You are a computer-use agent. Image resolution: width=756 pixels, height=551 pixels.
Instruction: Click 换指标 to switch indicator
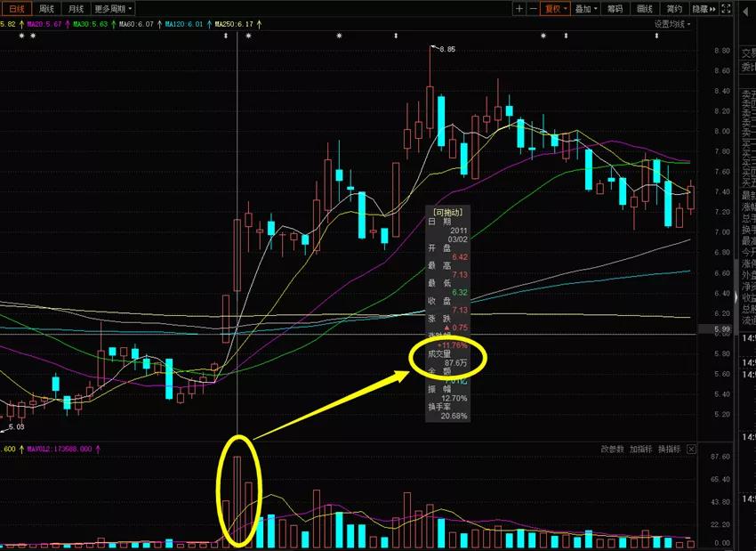[669, 450]
